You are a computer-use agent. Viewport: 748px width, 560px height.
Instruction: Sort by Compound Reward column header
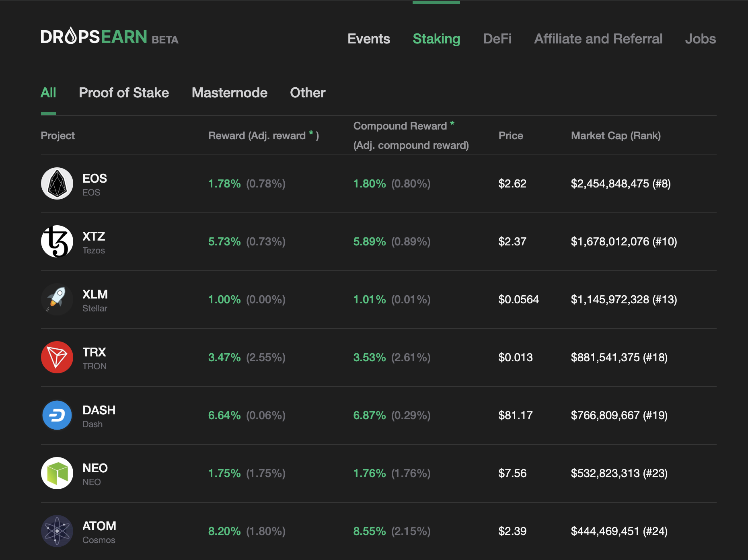tap(411, 136)
